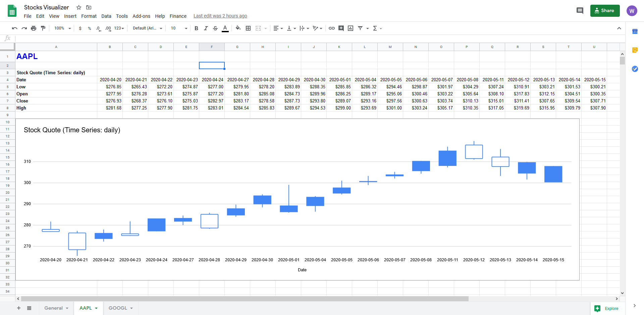Viewport: 644px width, 315px height.
Task: Open the Data menu
Action: tap(106, 16)
